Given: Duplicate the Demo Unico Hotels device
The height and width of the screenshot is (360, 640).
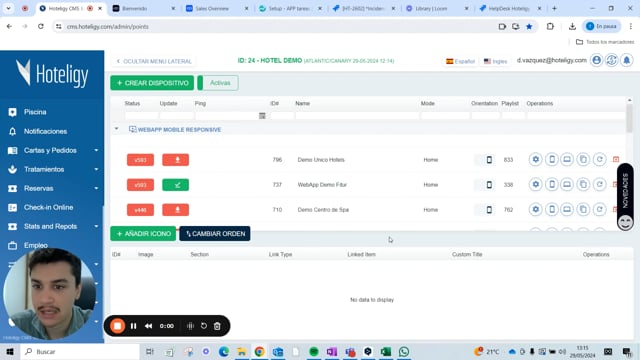Looking at the screenshot, I should pos(583,160).
